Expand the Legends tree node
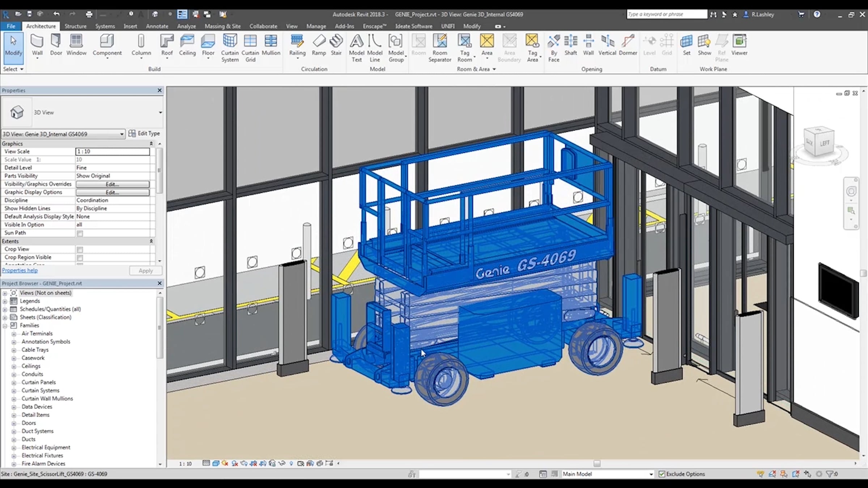868x488 pixels. pos(5,301)
